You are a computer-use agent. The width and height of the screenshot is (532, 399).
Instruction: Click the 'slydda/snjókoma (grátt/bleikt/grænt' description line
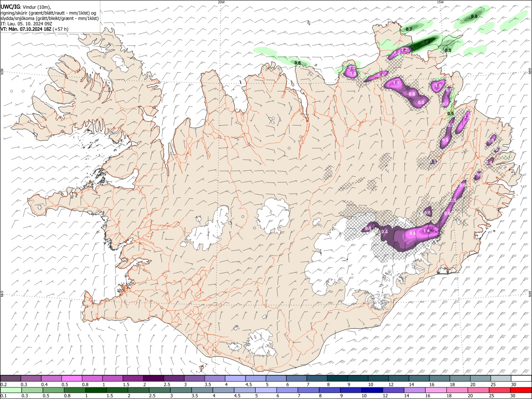[x=49, y=18]
